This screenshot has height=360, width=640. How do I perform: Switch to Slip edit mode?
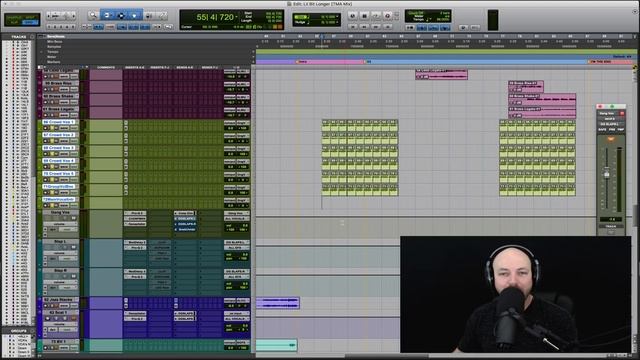(13, 22)
